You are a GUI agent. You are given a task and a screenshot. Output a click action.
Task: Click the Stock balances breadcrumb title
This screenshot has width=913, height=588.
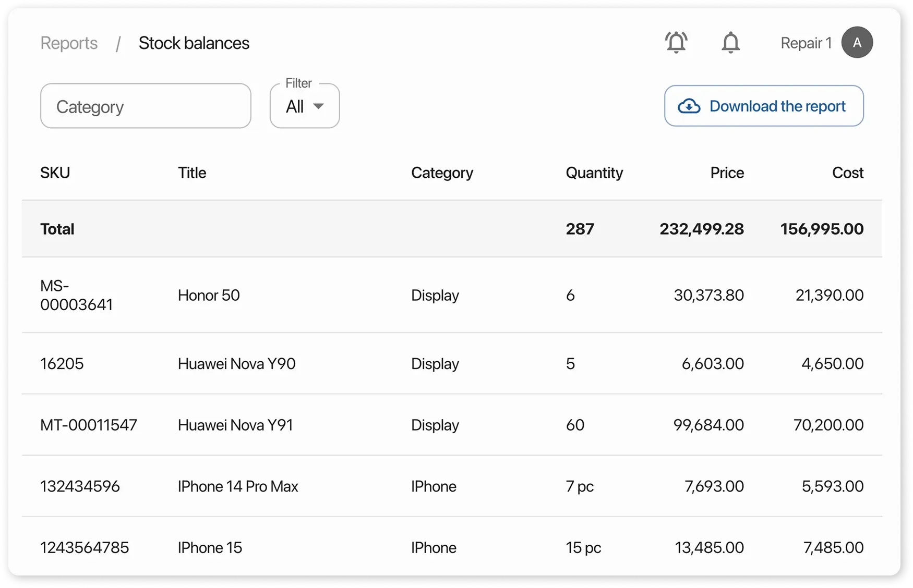click(x=194, y=43)
